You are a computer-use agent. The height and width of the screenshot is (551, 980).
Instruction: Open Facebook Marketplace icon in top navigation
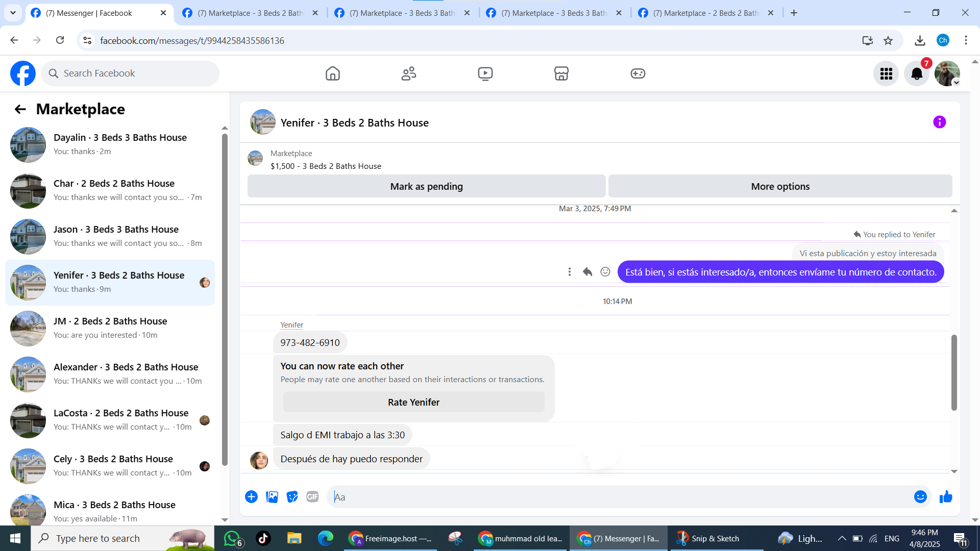pos(561,73)
